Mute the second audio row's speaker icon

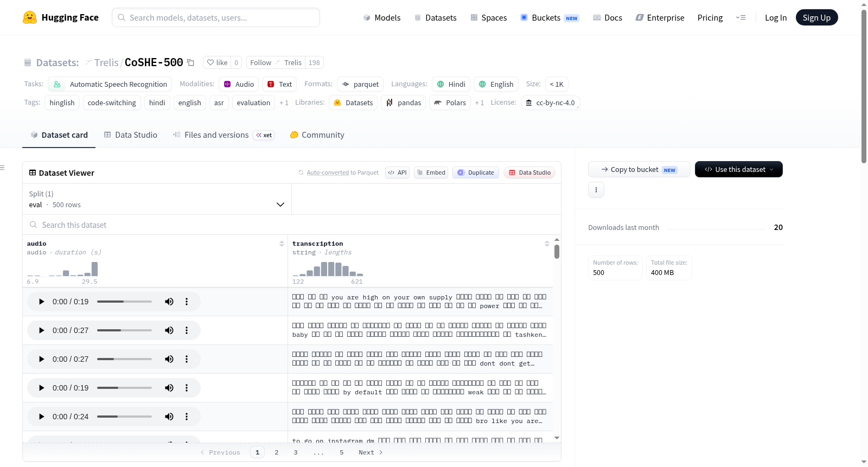pos(169,330)
